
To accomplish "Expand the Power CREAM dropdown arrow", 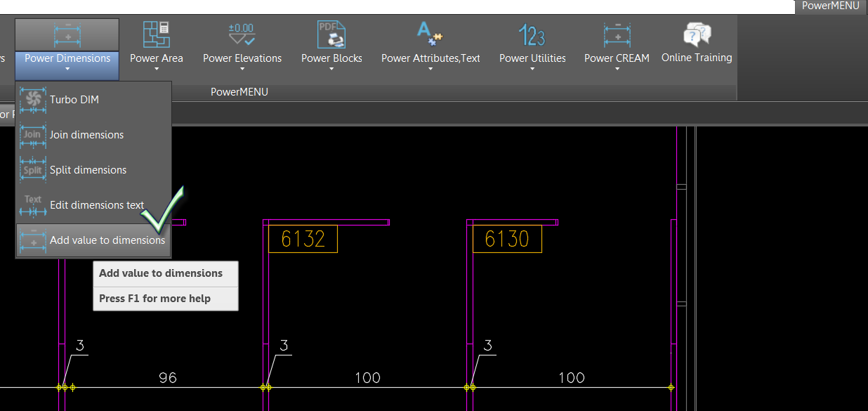I will pos(617,70).
